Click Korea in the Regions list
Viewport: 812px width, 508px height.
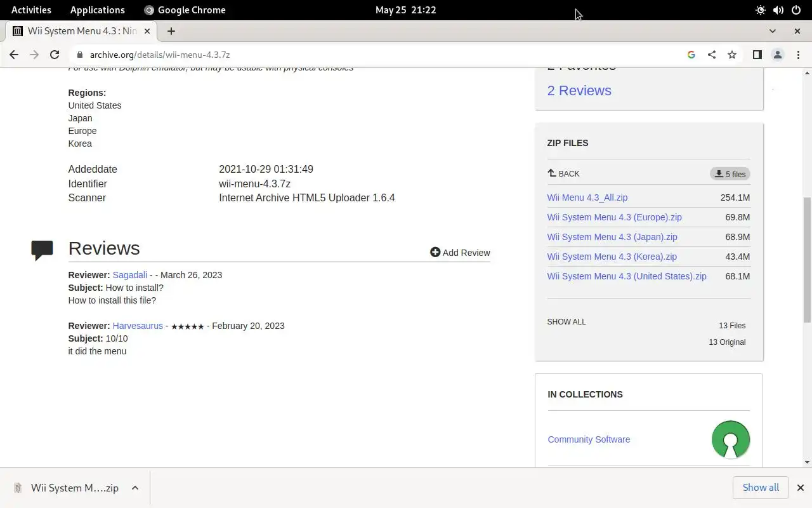coord(80,144)
